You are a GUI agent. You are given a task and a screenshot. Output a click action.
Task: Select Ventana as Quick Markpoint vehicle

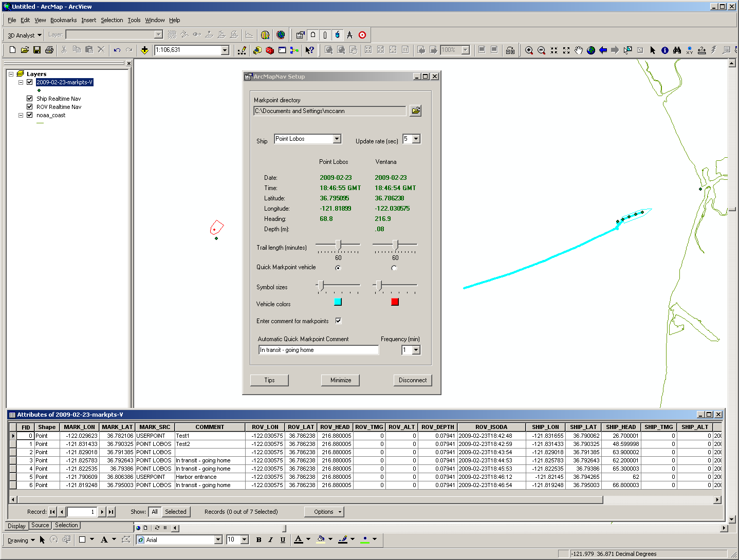click(x=394, y=268)
